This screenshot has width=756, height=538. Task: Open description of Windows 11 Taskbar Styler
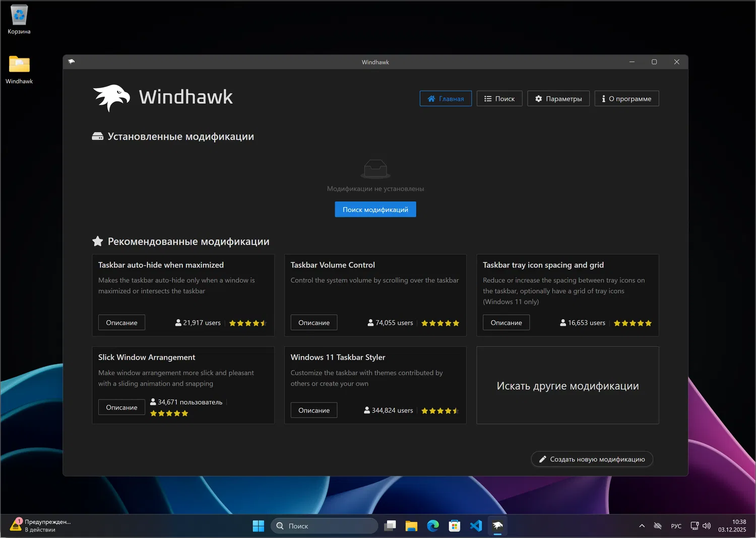314,410
